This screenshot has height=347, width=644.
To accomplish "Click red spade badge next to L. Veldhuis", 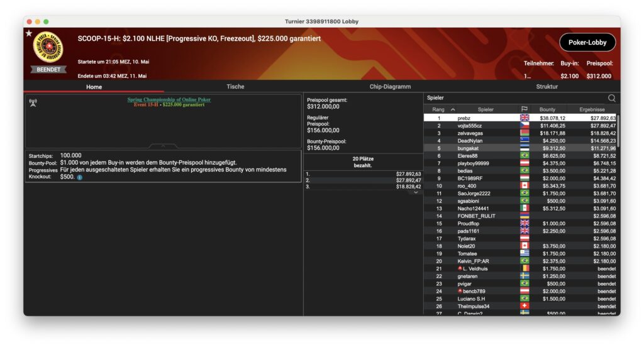I will pos(460,268).
